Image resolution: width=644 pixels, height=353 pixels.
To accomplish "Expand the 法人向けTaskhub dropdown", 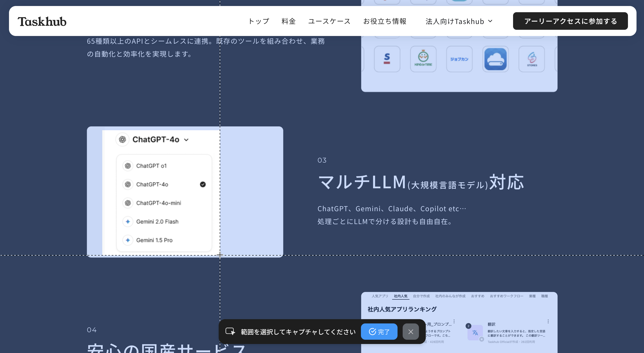I will tap(459, 21).
